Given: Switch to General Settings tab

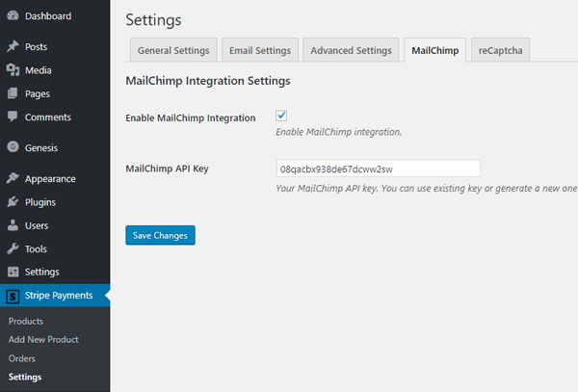Looking at the screenshot, I should [173, 50].
